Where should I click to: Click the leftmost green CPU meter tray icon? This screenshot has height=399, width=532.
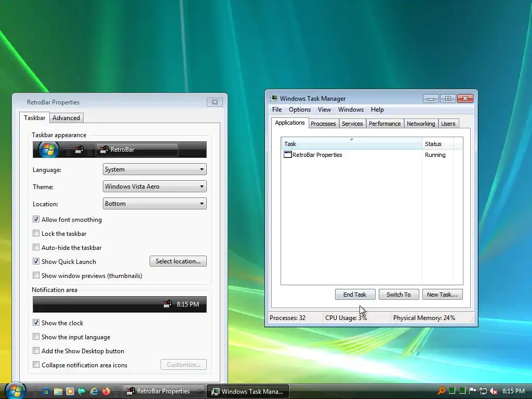click(x=452, y=391)
